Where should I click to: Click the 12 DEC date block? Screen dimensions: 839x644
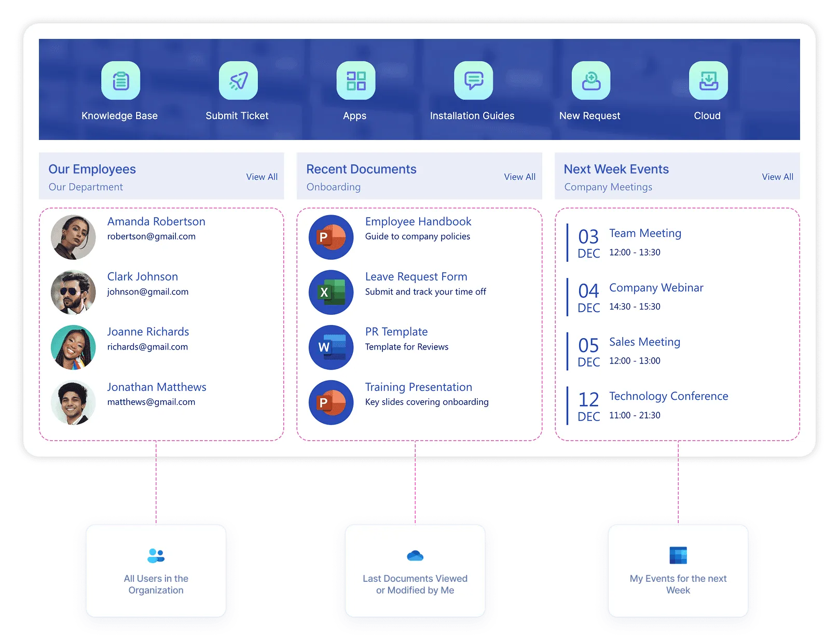point(589,407)
